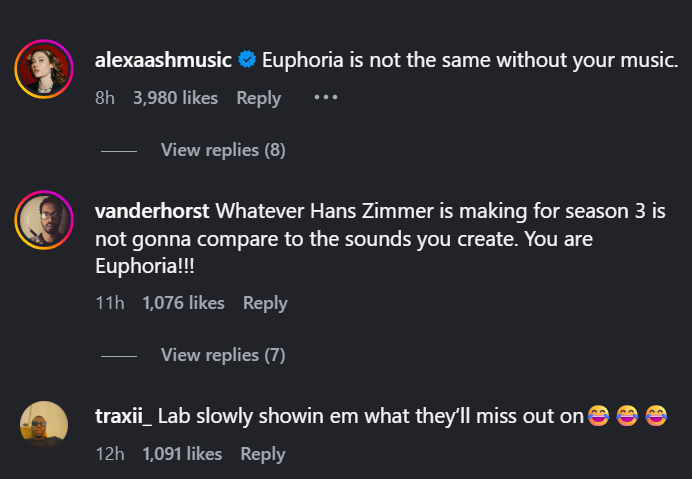Reply to vanderhorst's comment
Screen dimensions: 692x479
[x=265, y=303]
